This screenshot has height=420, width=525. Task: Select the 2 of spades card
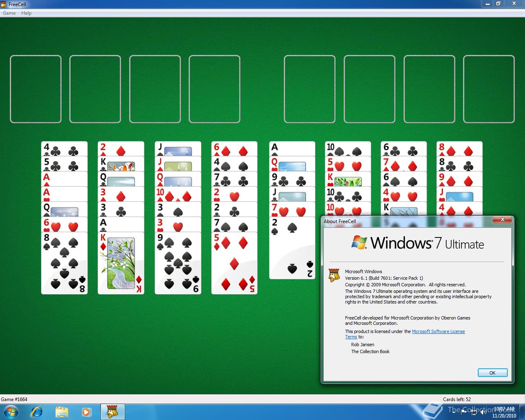(x=292, y=248)
